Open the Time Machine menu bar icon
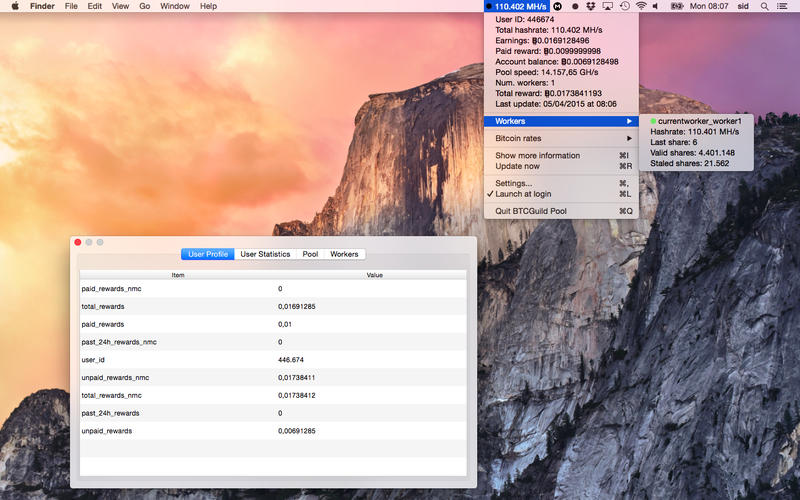 [x=624, y=6]
